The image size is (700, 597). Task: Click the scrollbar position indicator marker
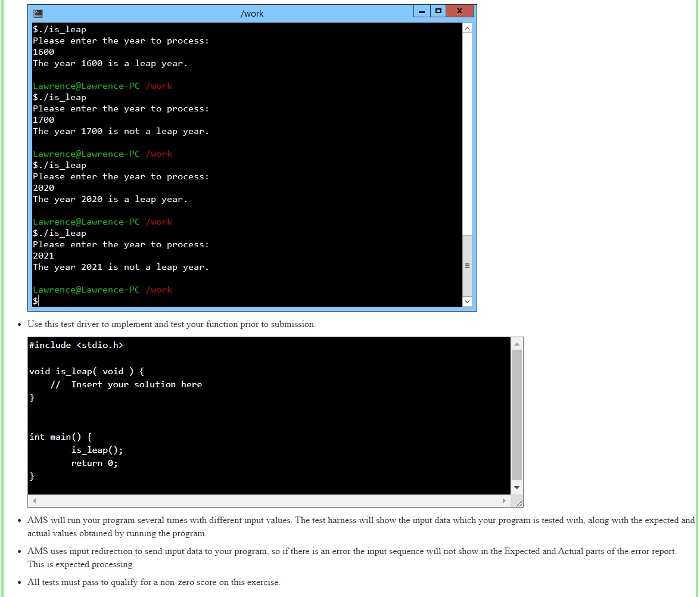(x=467, y=265)
